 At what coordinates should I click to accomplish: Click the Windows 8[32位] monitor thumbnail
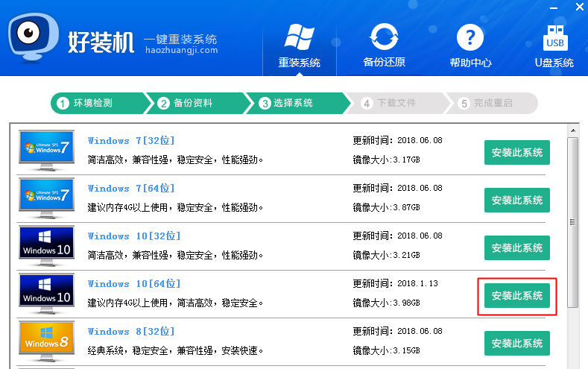point(46,341)
